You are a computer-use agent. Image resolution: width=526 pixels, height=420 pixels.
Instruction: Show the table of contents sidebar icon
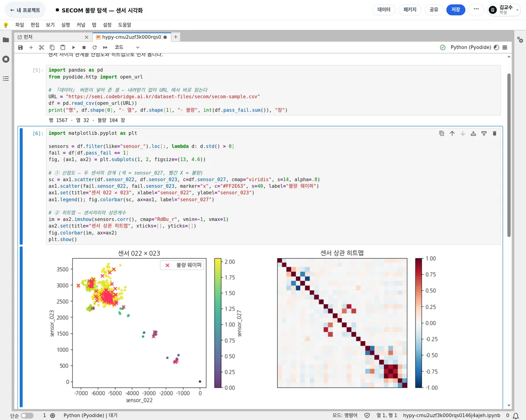tap(6, 78)
